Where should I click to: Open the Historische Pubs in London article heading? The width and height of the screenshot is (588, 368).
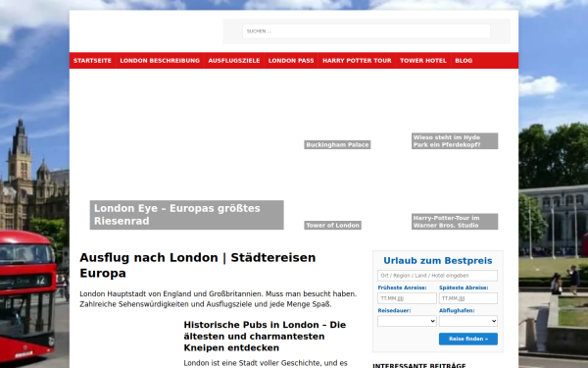(265, 336)
